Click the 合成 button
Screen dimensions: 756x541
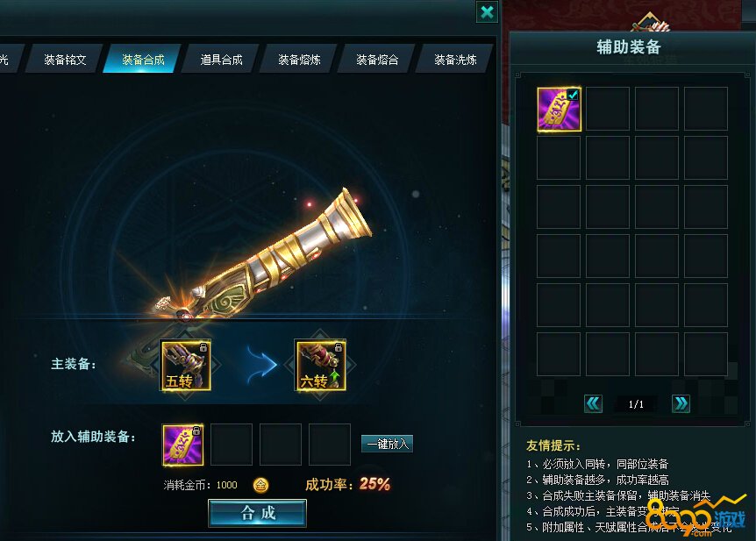(258, 513)
